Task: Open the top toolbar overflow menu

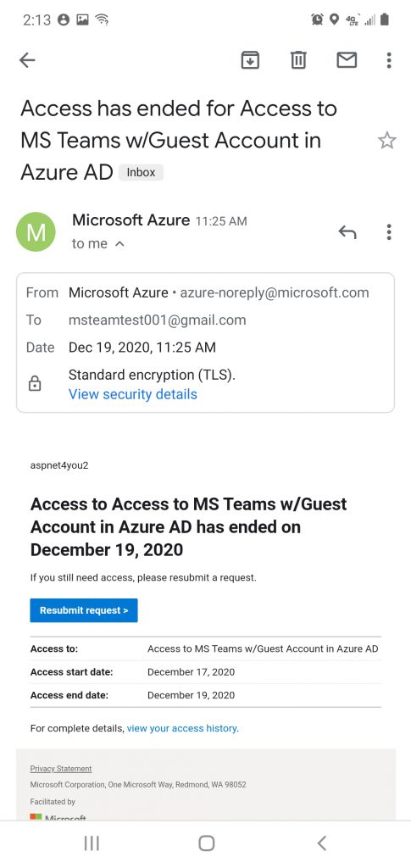Action: (390, 60)
